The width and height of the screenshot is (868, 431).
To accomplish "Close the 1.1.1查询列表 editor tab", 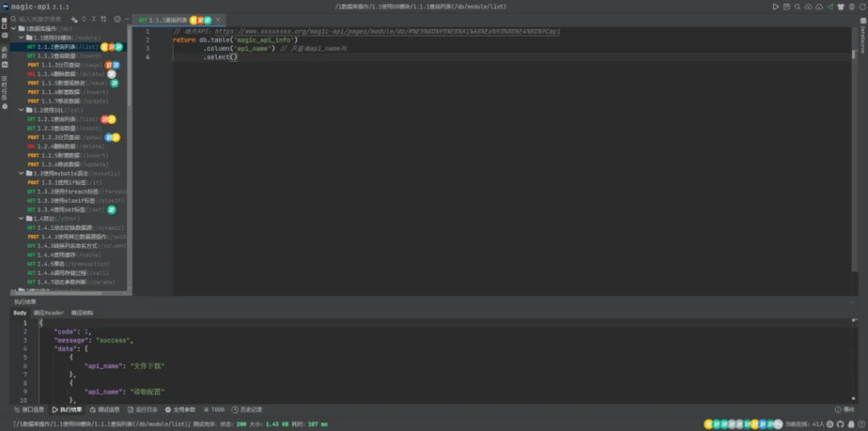I will pos(219,19).
